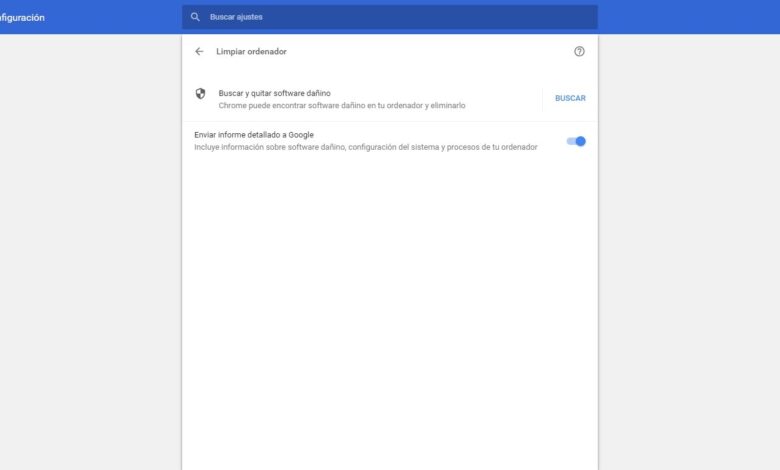Click the Limpiar ordenador heading
The height and width of the screenshot is (470, 780).
[x=251, y=51]
